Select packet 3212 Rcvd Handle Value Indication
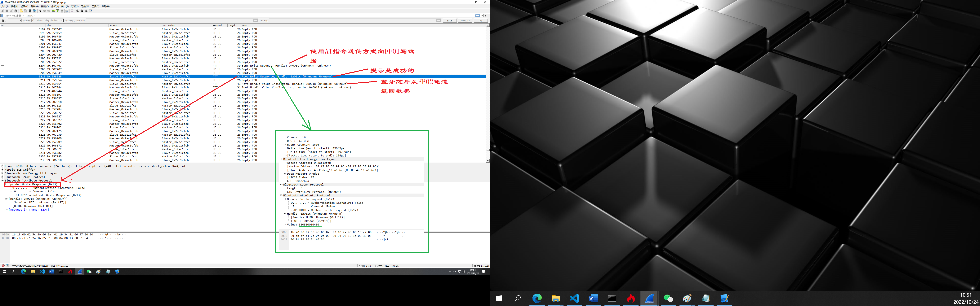 coord(243,84)
